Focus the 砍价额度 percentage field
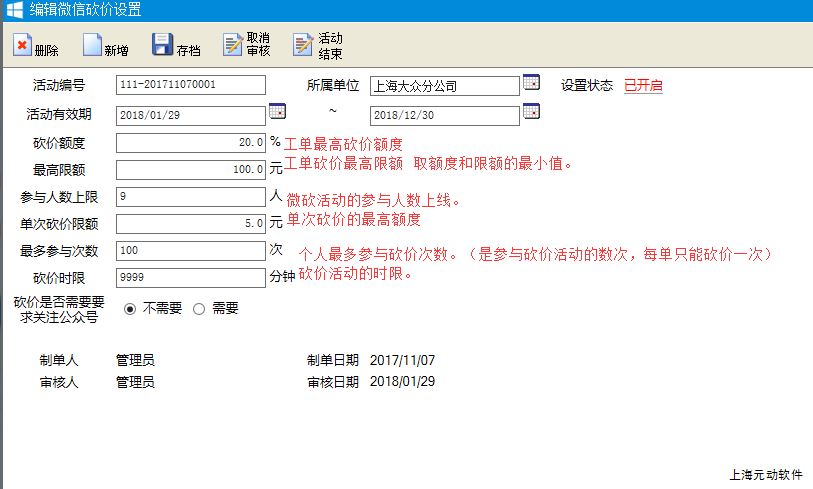Image resolution: width=813 pixels, height=489 pixels. pyautogui.click(x=191, y=143)
